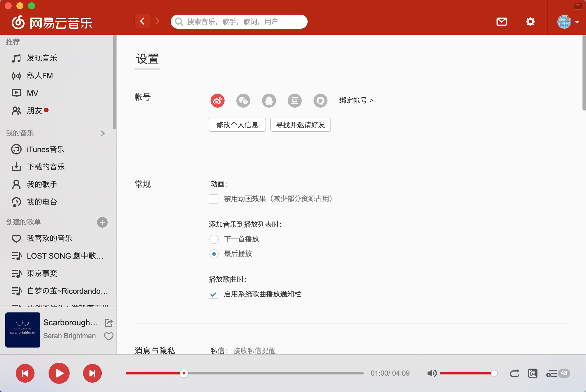Show lyrics with the 词 icon
Viewport: 586px width, 392px height.
(x=533, y=373)
